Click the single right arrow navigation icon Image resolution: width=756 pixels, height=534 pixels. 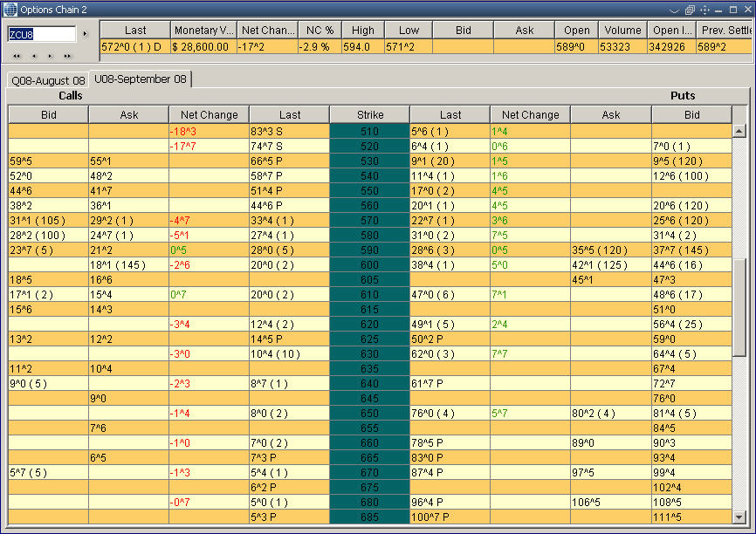point(51,56)
